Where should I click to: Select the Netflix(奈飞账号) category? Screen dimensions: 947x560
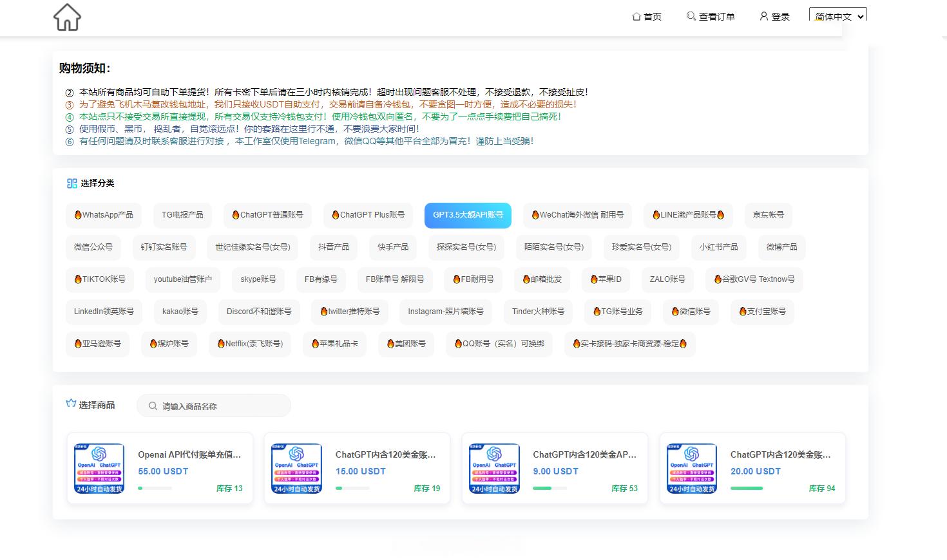[x=250, y=344]
